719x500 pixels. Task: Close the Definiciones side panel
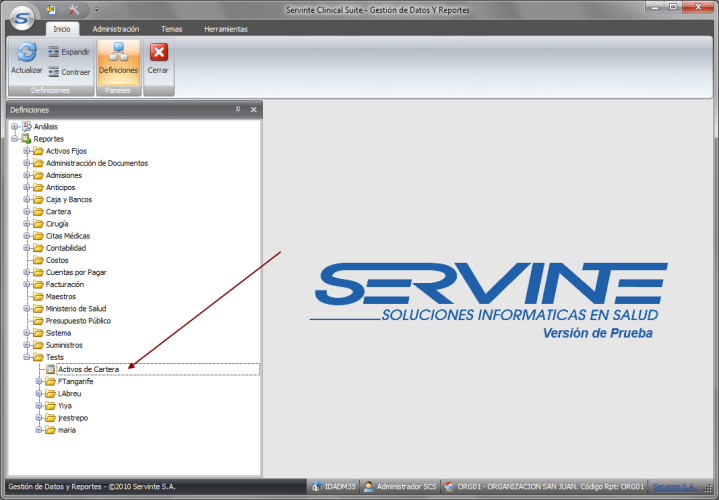pyautogui.click(x=253, y=109)
